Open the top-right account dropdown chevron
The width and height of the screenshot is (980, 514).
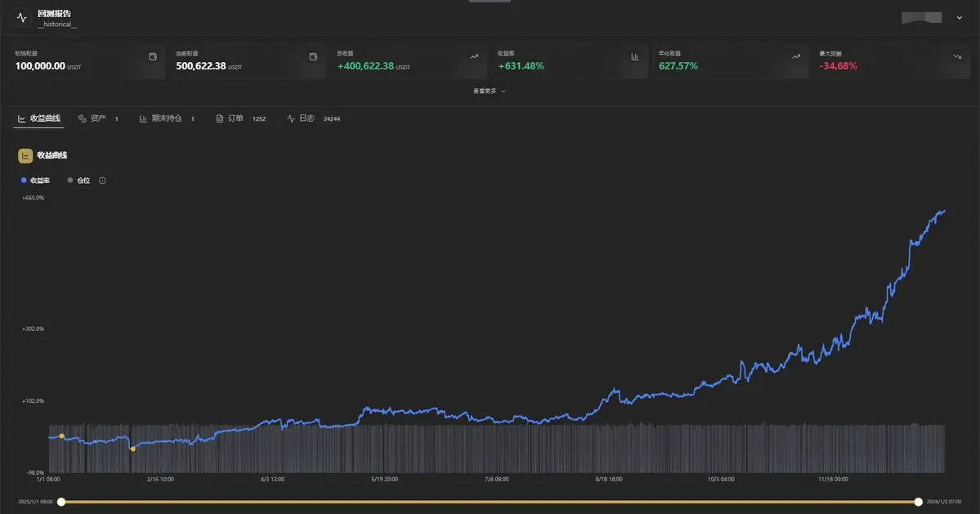tap(960, 18)
